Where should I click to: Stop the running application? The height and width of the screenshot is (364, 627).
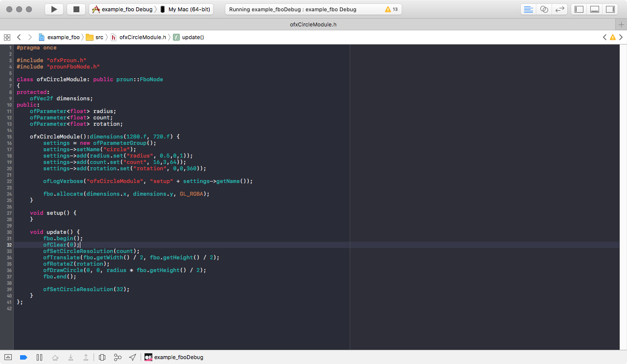click(x=76, y=9)
